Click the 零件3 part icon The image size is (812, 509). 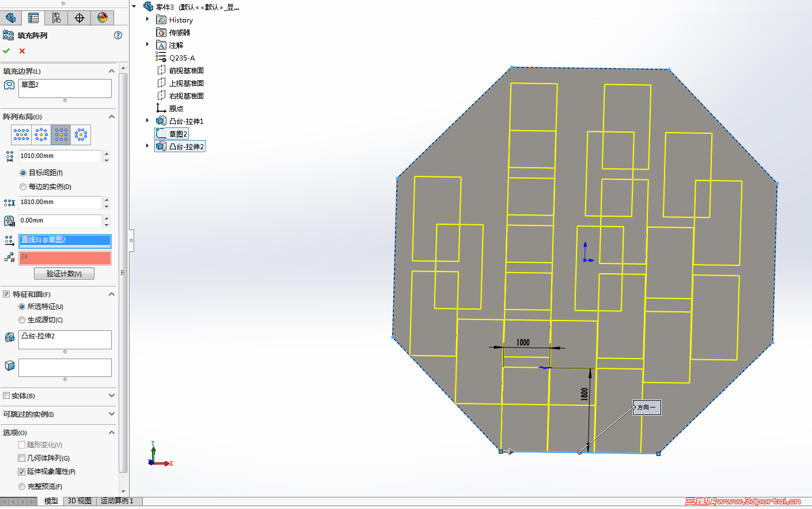coord(148,6)
